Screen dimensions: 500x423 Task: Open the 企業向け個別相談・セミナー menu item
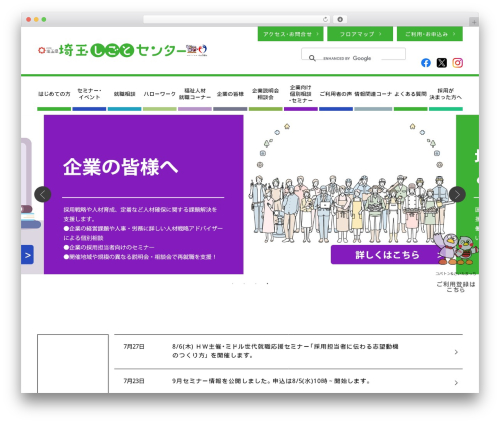(x=301, y=94)
